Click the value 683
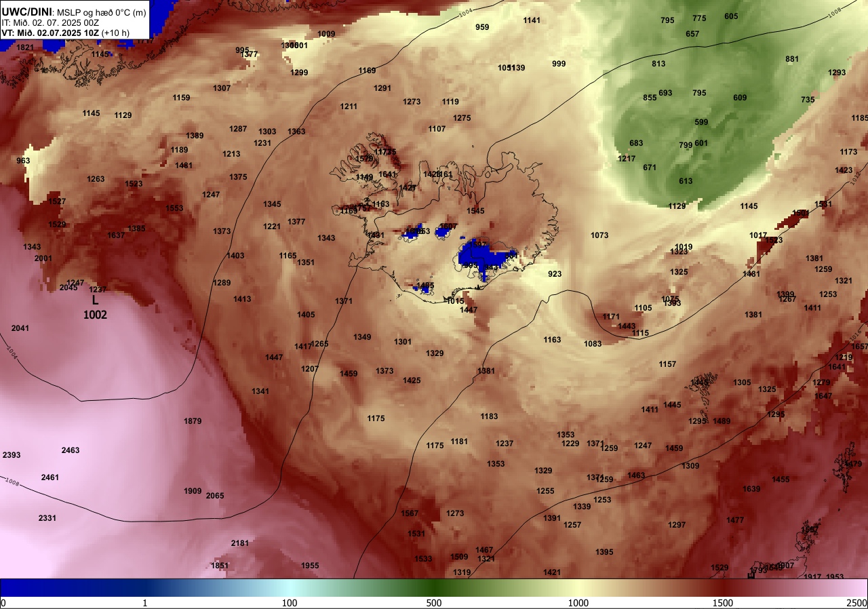This screenshot has height=609, width=868. click(x=636, y=143)
